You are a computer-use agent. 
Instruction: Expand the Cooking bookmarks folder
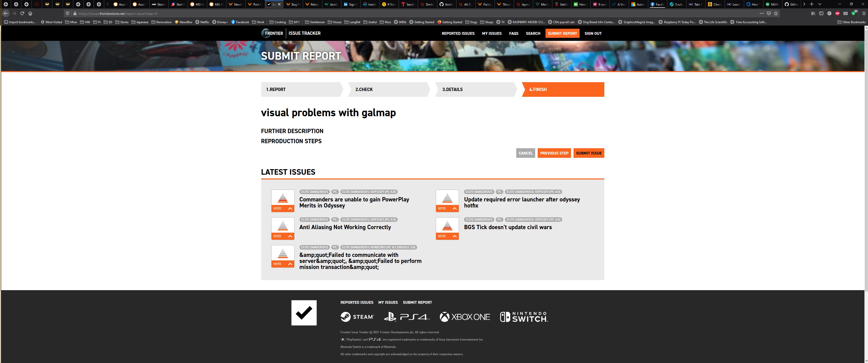(x=278, y=22)
